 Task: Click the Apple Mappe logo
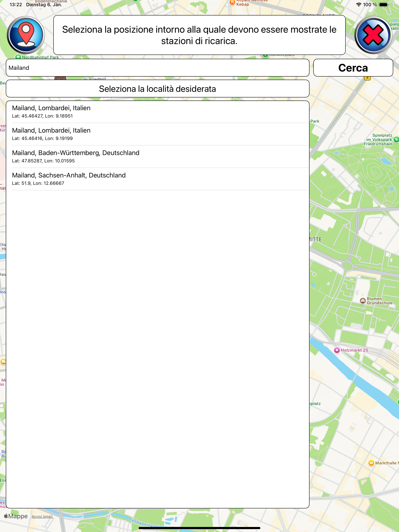[x=16, y=516]
